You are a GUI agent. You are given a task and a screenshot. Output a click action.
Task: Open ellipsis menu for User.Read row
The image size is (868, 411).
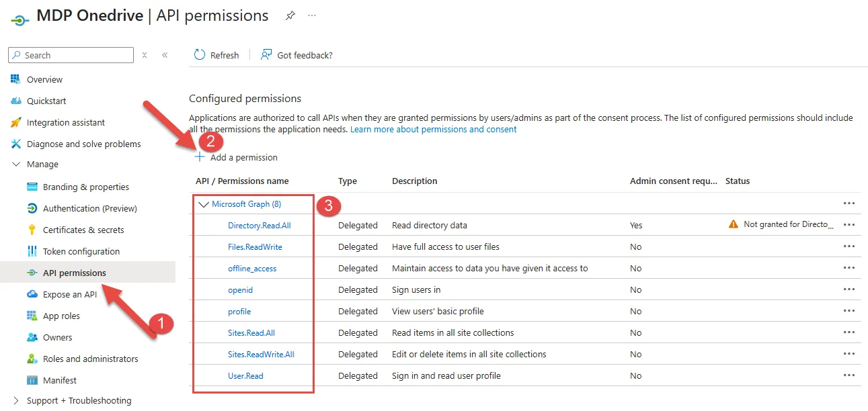(x=849, y=375)
